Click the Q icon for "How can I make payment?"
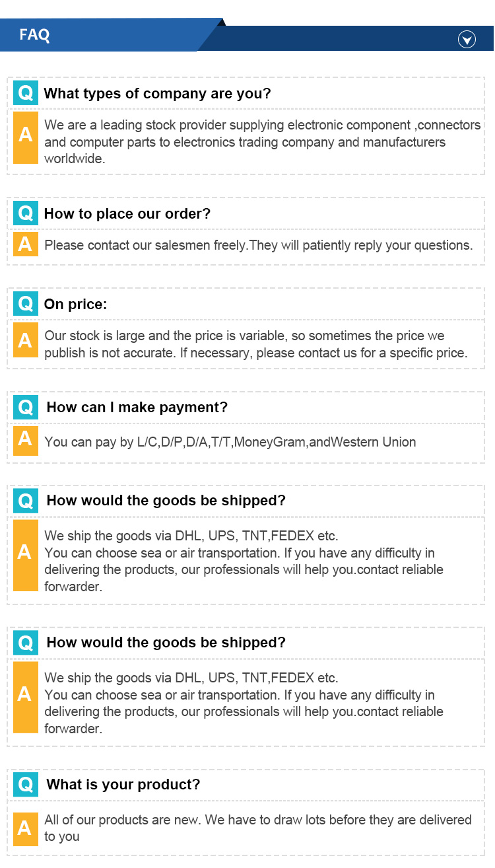 [x=26, y=407]
